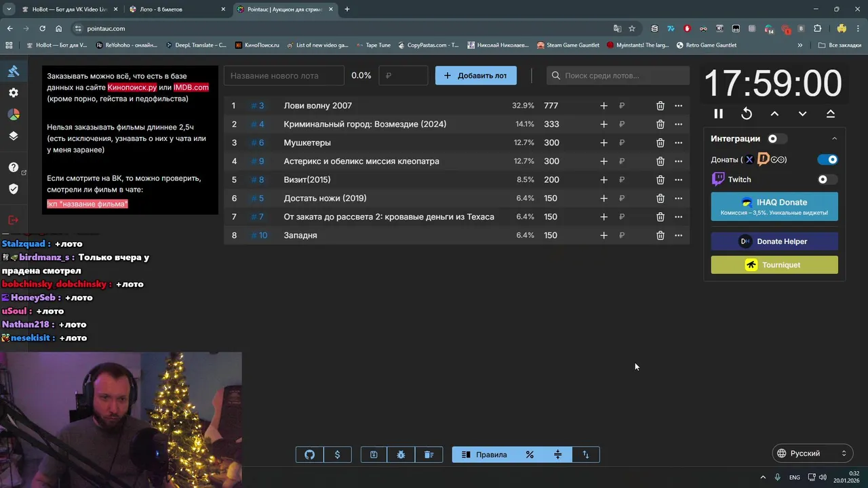Open the shield icon in left sidebar
Screen dimensions: 868x488
14,188
